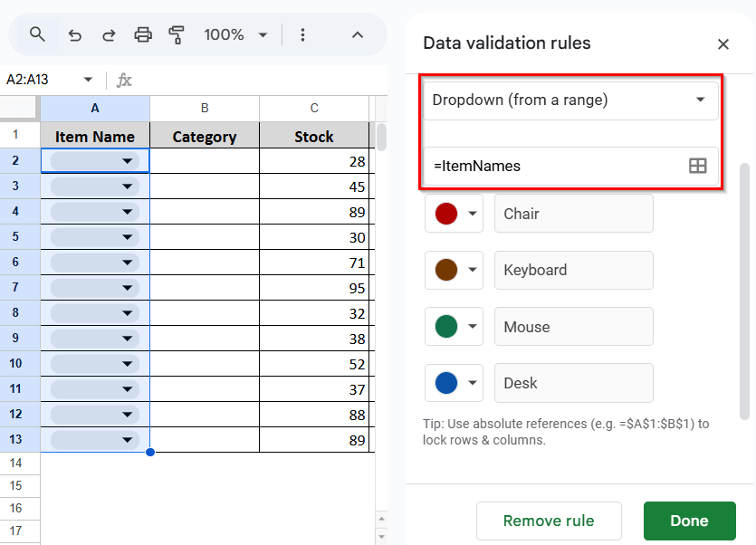The width and height of the screenshot is (756, 545).
Task: Open the dropdown in cell A6
Action: coord(128,263)
